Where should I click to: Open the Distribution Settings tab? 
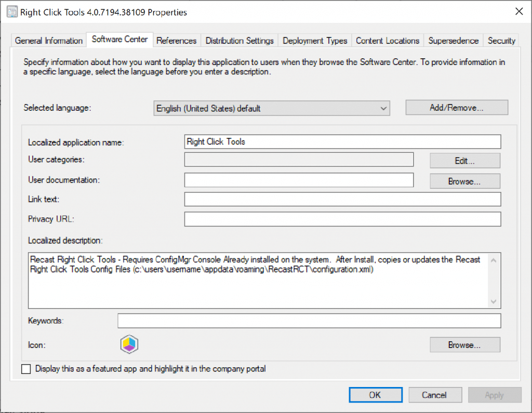coord(239,40)
